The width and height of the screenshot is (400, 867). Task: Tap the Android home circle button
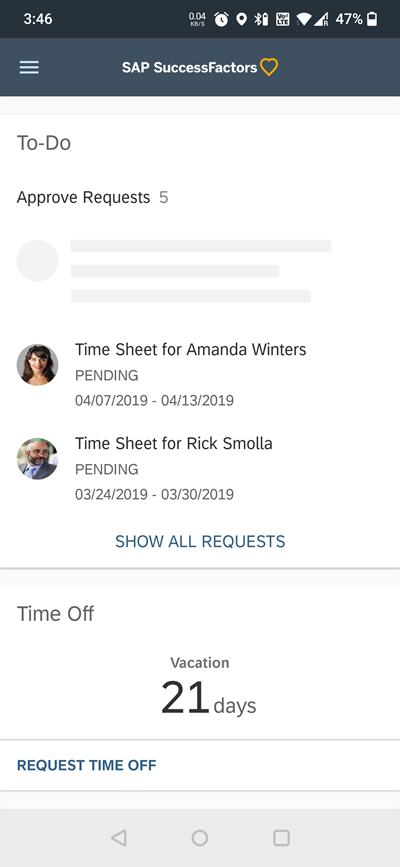(200, 838)
